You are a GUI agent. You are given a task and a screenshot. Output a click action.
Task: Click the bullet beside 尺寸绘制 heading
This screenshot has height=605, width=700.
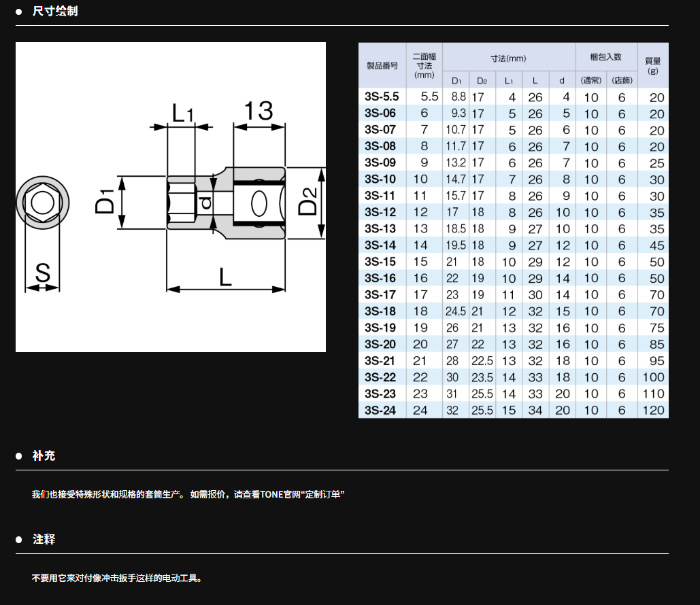19,12
